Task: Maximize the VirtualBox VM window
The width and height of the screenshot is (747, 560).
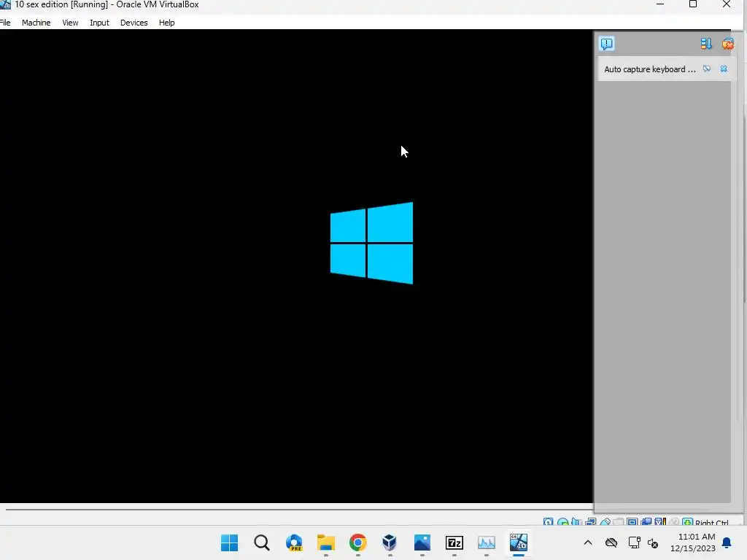Action: pos(693,4)
